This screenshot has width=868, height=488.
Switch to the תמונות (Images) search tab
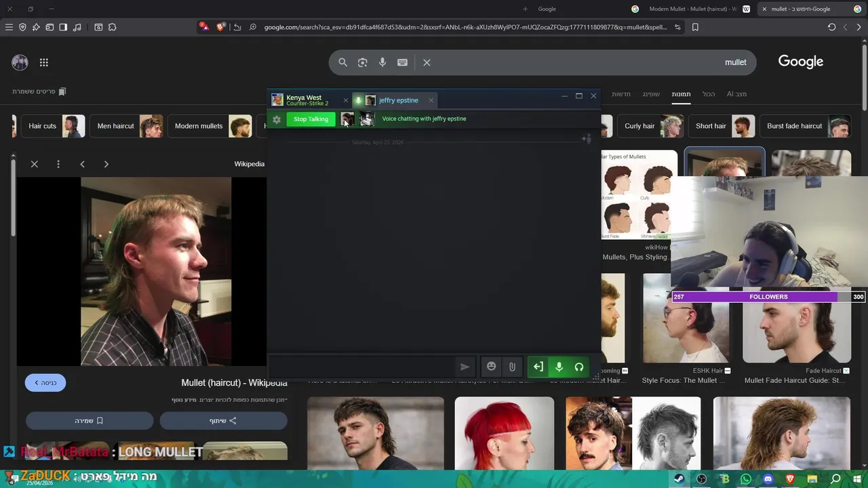coord(681,94)
